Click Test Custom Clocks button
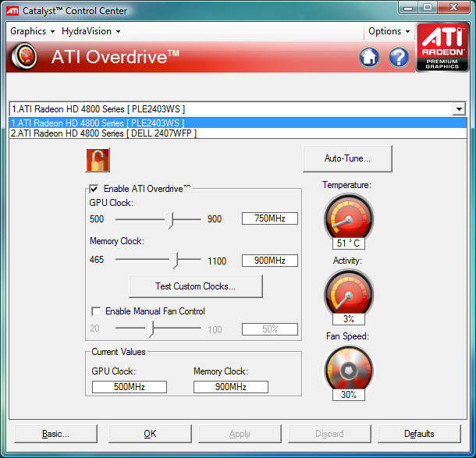The height and width of the screenshot is (458, 476). point(196,286)
